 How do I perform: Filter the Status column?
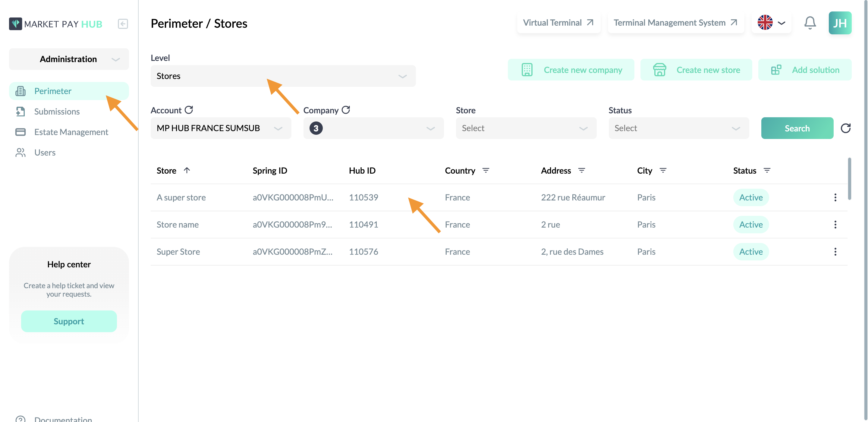767,171
